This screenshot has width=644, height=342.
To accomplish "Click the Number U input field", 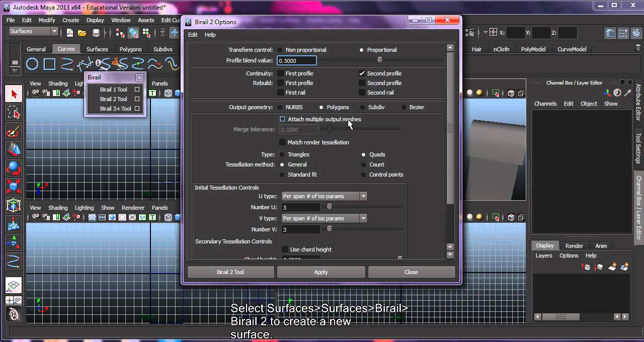I will coord(301,207).
